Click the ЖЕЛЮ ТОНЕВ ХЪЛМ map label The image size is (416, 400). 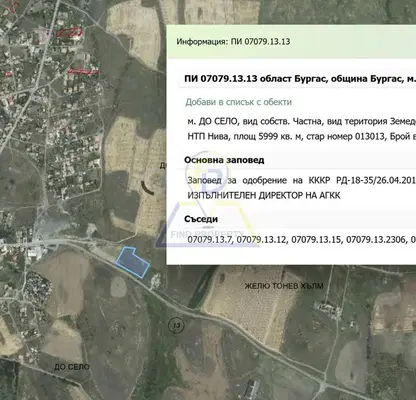(x=284, y=286)
